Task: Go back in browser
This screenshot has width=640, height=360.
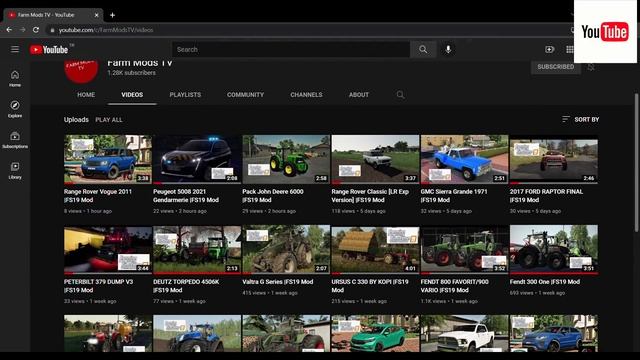Action: [x=9, y=30]
